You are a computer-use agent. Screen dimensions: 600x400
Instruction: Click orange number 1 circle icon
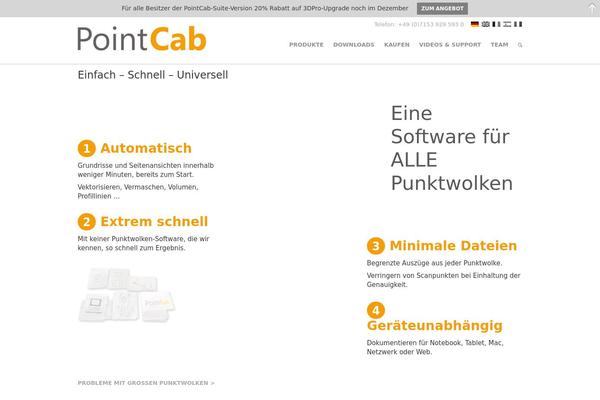pyautogui.click(x=86, y=148)
